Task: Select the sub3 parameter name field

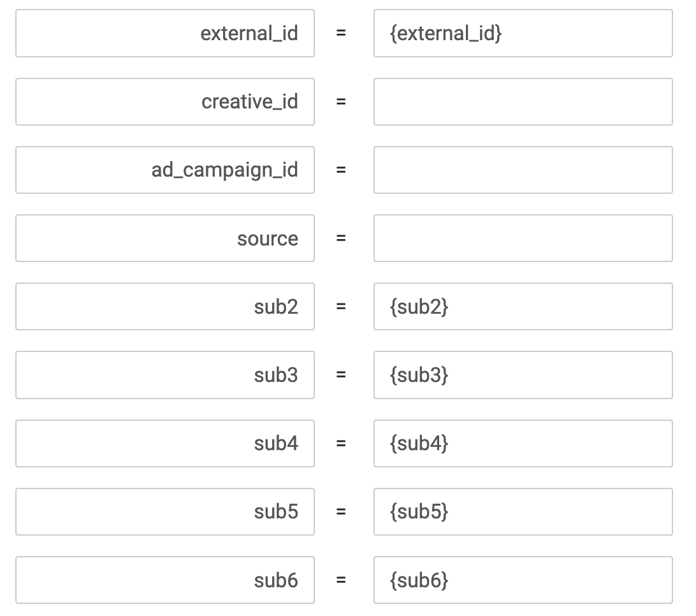Action: pyautogui.click(x=165, y=375)
